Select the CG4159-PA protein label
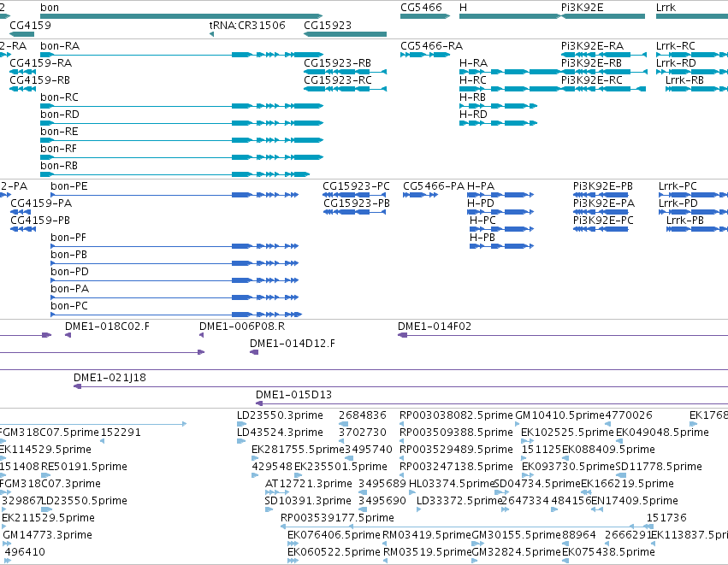Screen dimensions: 728x565 point(41,203)
